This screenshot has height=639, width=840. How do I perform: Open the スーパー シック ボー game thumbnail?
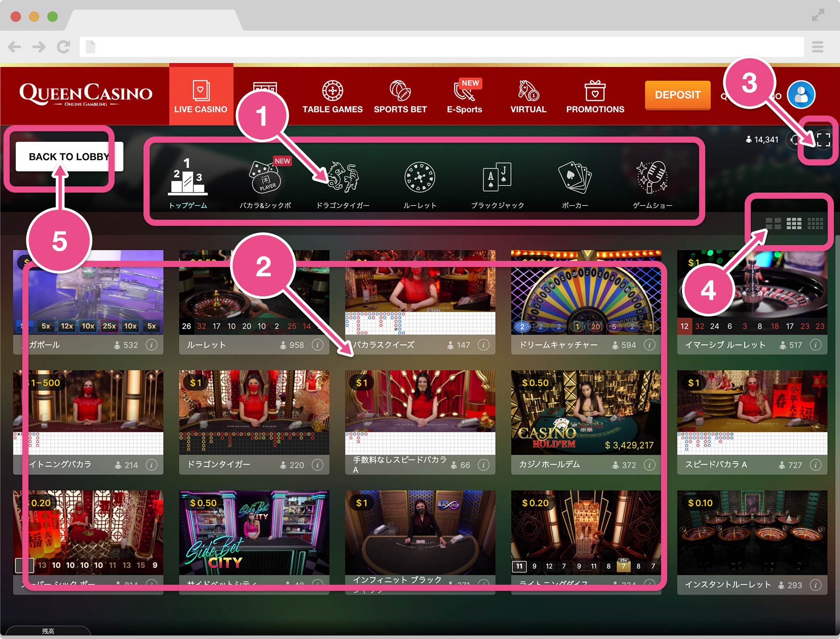(88, 533)
